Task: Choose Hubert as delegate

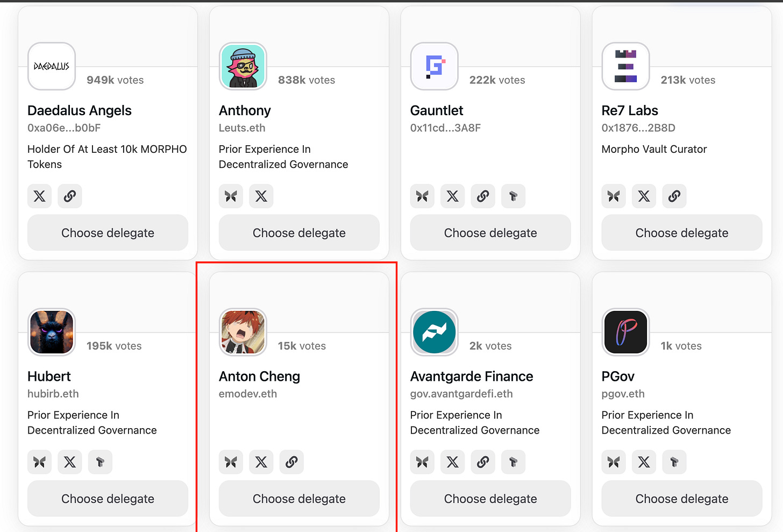Action: 108,499
